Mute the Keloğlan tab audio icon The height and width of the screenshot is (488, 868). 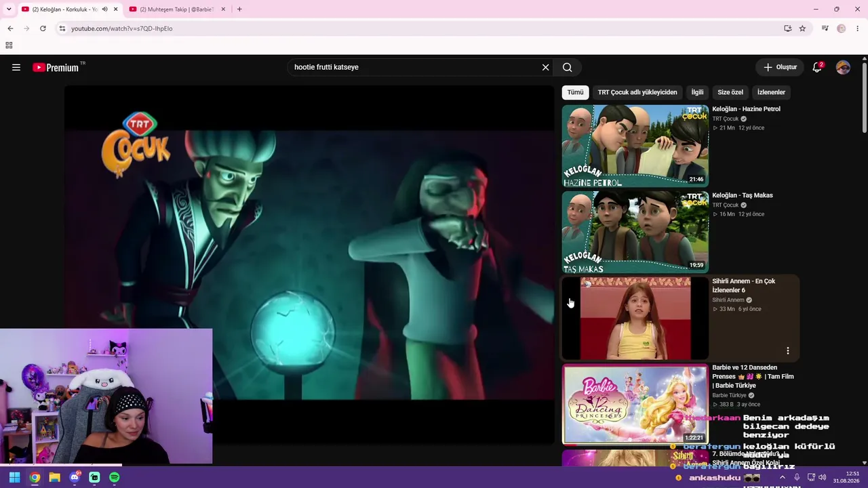pos(104,9)
